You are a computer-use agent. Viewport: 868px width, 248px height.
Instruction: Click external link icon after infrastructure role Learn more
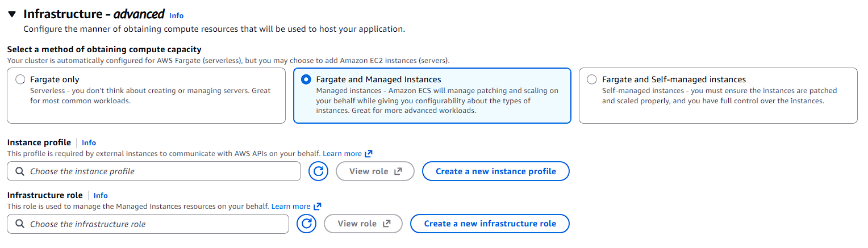(x=317, y=207)
